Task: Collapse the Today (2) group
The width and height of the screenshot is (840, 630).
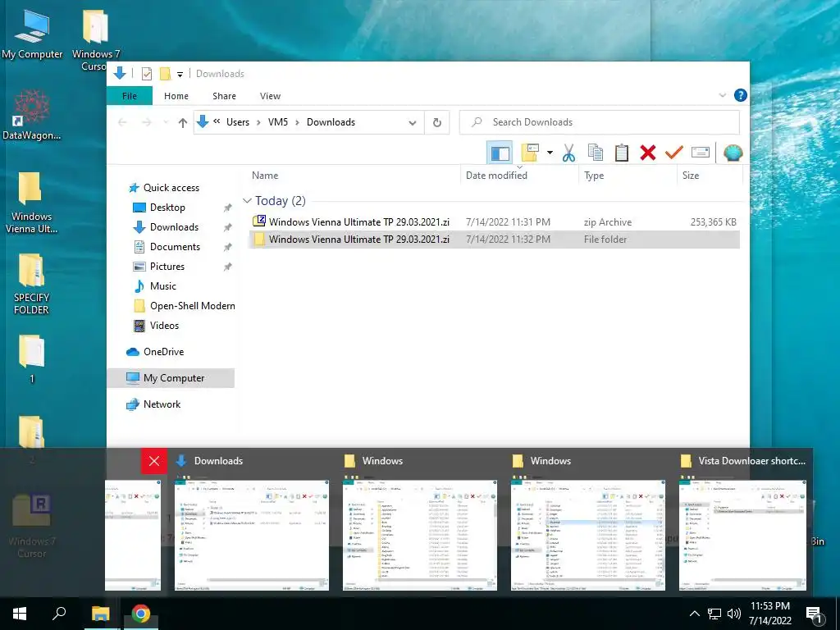Action: [247, 200]
